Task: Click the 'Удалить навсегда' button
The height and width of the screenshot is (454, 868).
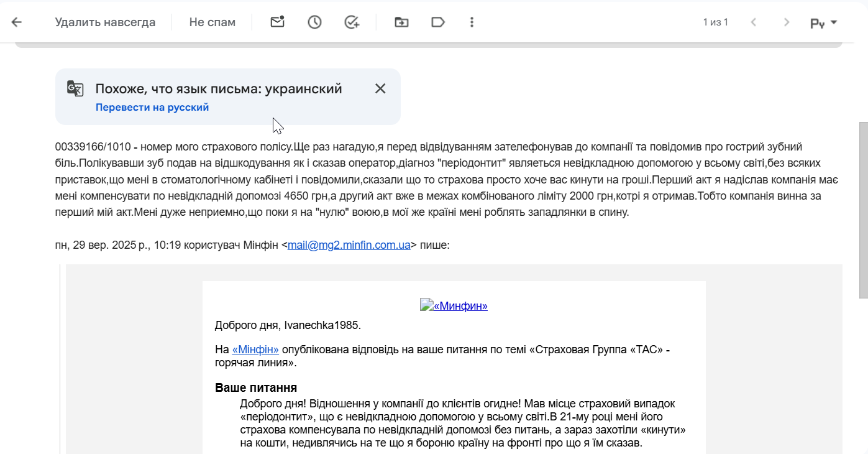Action: point(105,22)
